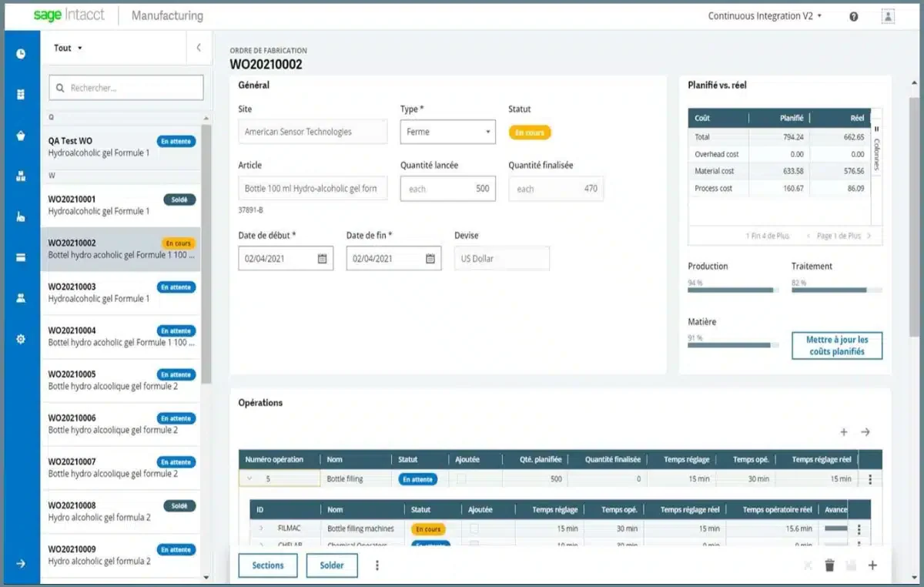Click the shopping basket sidebar icon
The height and width of the screenshot is (587, 924).
pyautogui.click(x=21, y=135)
